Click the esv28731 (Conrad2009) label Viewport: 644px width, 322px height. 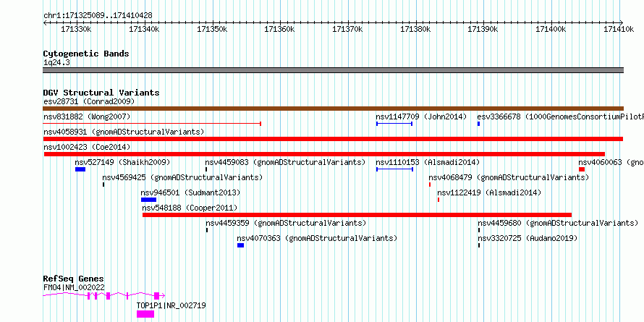coord(89,101)
